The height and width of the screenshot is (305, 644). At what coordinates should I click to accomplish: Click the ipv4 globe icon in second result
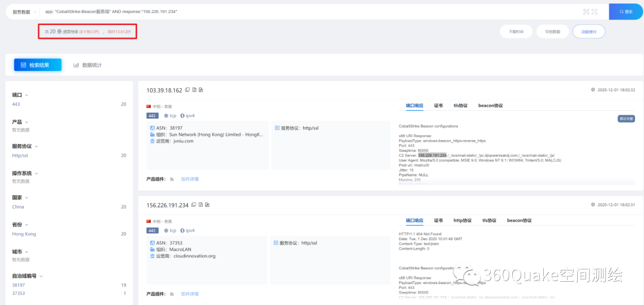click(182, 231)
